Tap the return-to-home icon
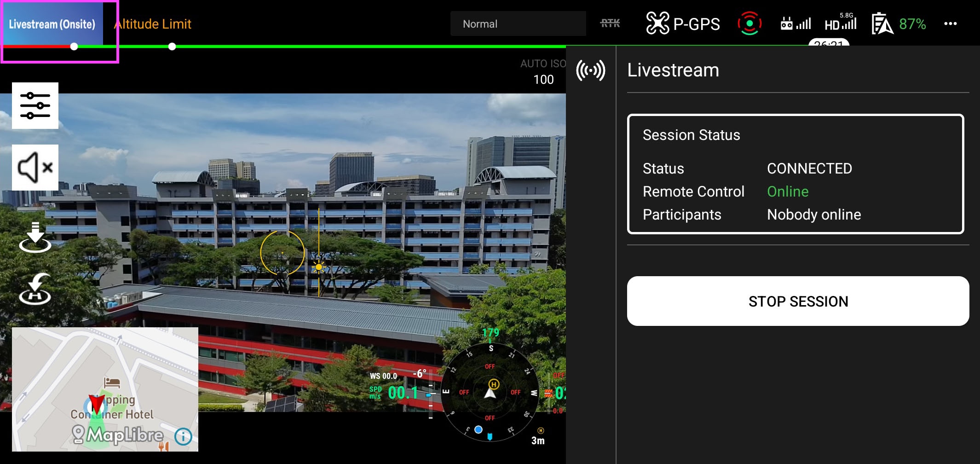The width and height of the screenshot is (980, 464). click(x=35, y=289)
